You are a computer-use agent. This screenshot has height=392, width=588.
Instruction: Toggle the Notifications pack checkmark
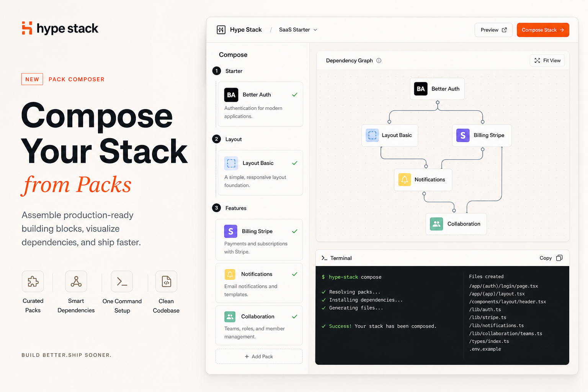tap(295, 274)
